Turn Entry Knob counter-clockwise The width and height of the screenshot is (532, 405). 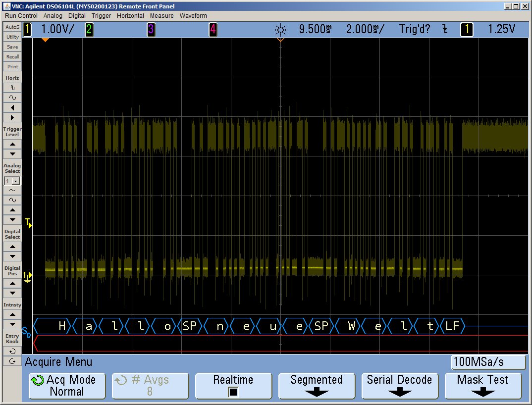[x=12, y=351]
